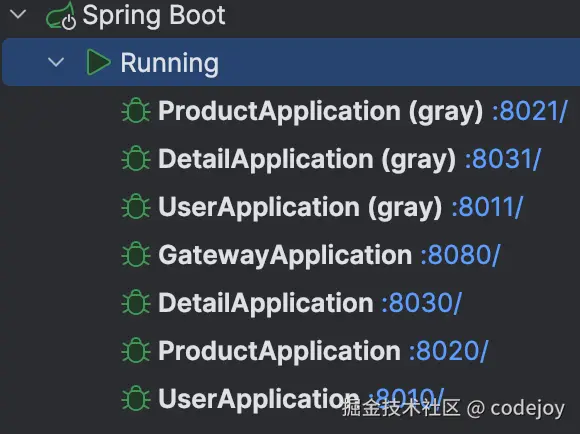Select DetailApplication on port 8030
The width and height of the screenshot is (580, 434).
[x=266, y=303]
